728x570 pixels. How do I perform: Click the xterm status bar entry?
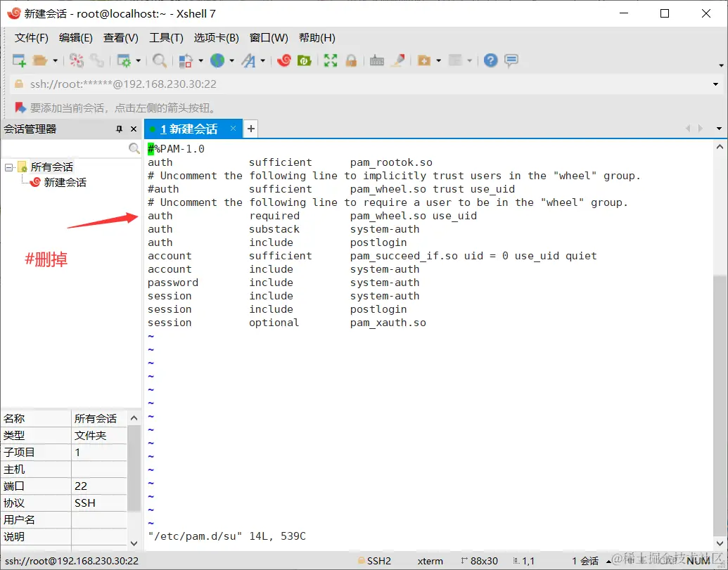(430, 561)
